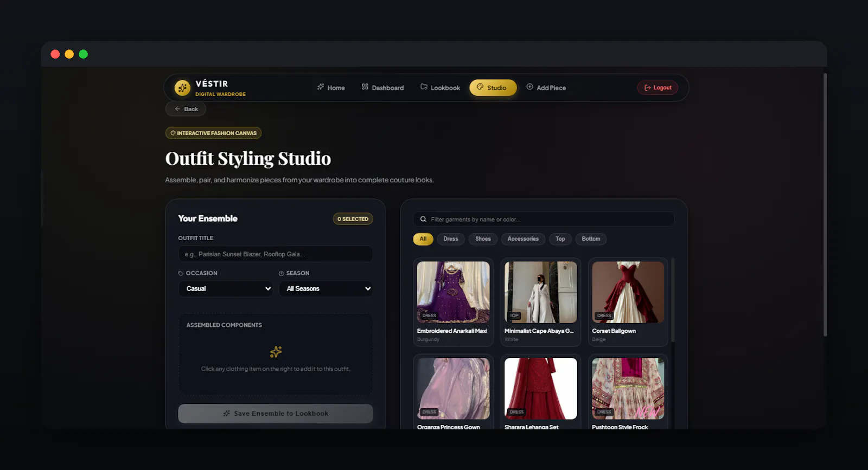Click the occasion tag icon
This screenshot has height=470, width=868.
[x=181, y=274]
